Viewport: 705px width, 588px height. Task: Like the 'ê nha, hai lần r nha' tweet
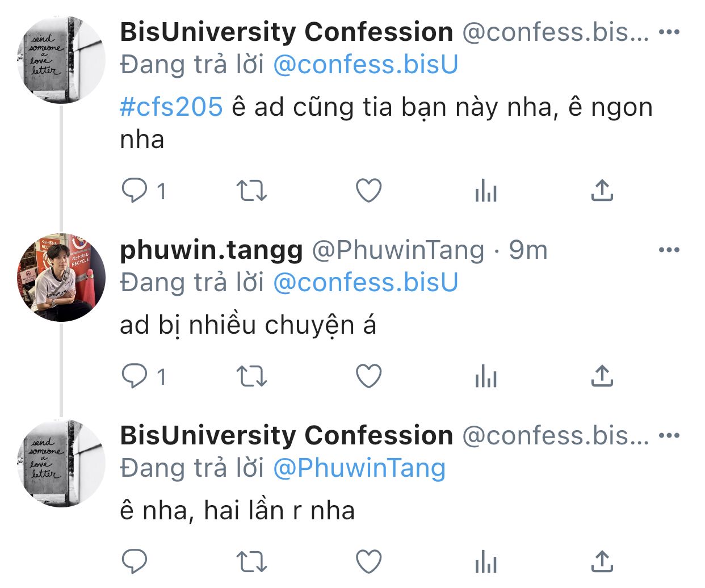(x=368, y=562)
